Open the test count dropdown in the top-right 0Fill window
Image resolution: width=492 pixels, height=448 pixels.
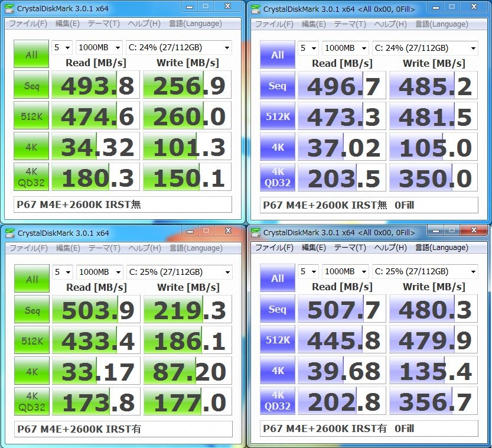pyautogui.click(x=308, y=48)
